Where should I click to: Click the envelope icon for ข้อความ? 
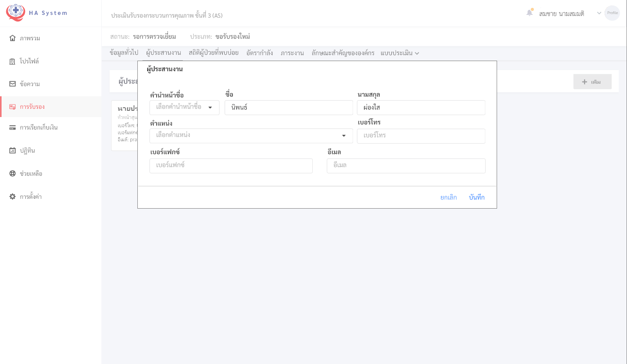click(13, 84)
